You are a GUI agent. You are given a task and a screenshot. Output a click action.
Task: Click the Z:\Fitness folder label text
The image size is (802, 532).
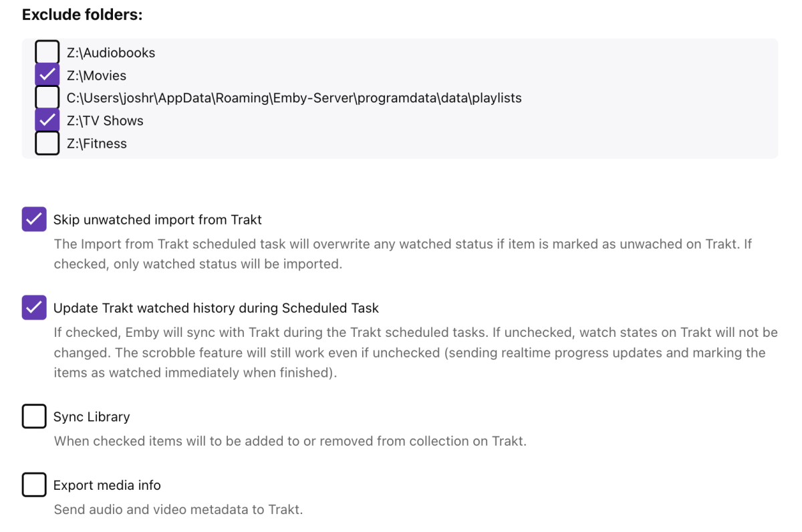point(97,144)
